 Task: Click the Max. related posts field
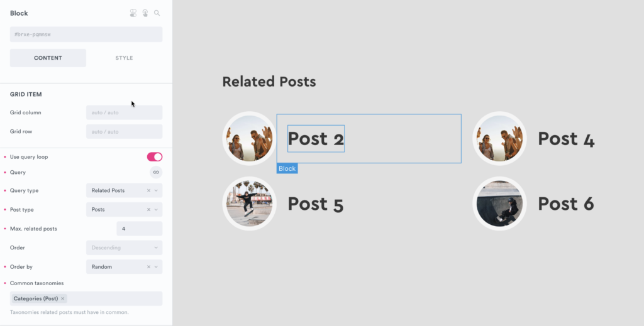139,229
